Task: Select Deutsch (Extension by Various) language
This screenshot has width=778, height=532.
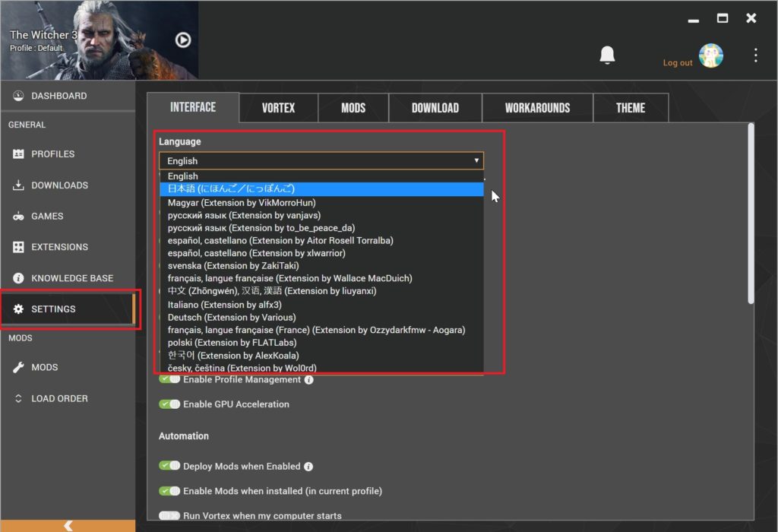Action: coord(232,317)
